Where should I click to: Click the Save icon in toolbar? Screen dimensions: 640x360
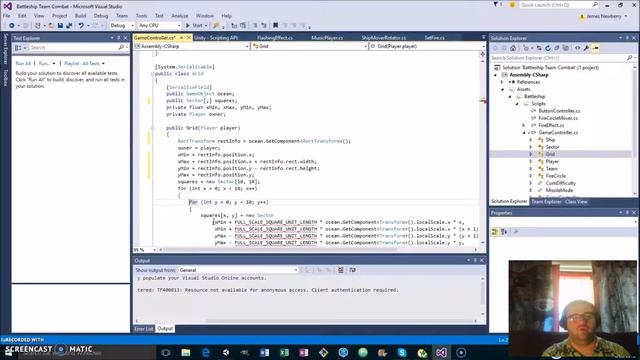60,25
